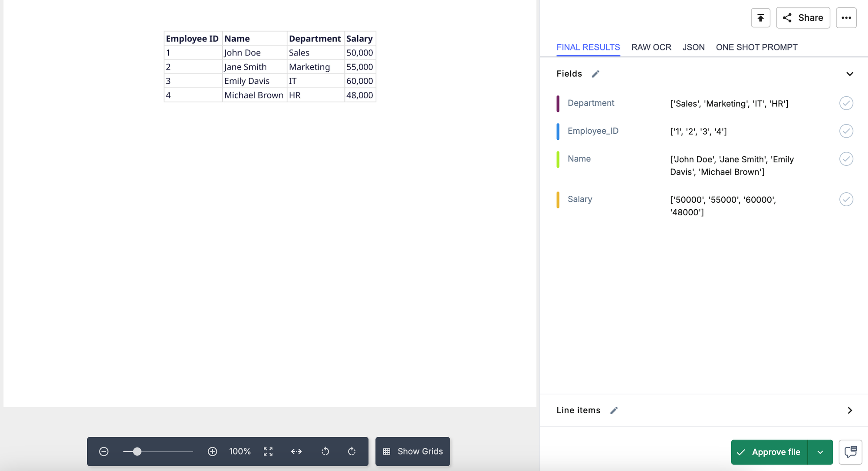Screen dimensions: 868x471
Task: Open the comments chat icon
Action: [850, 452]
